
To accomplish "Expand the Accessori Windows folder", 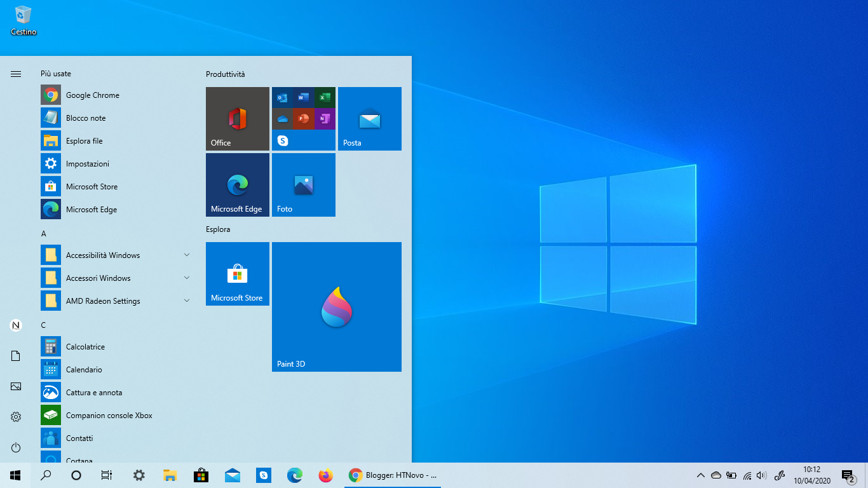I will click(117, 278).
